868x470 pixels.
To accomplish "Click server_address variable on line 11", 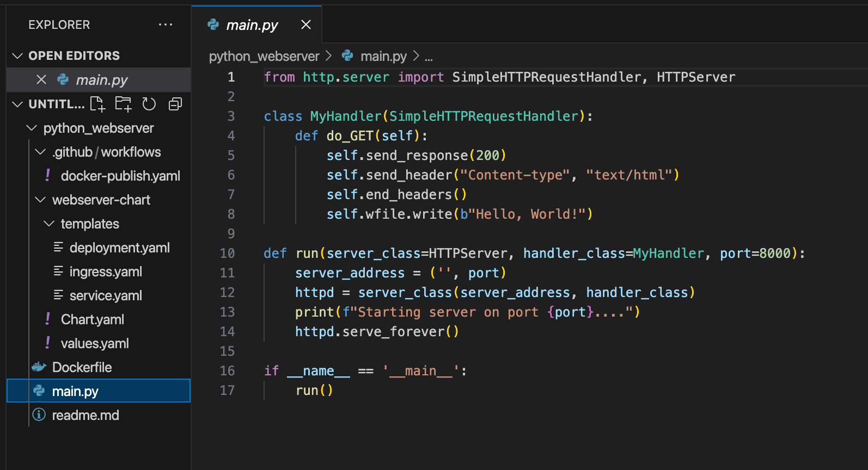I will (350, 273).
